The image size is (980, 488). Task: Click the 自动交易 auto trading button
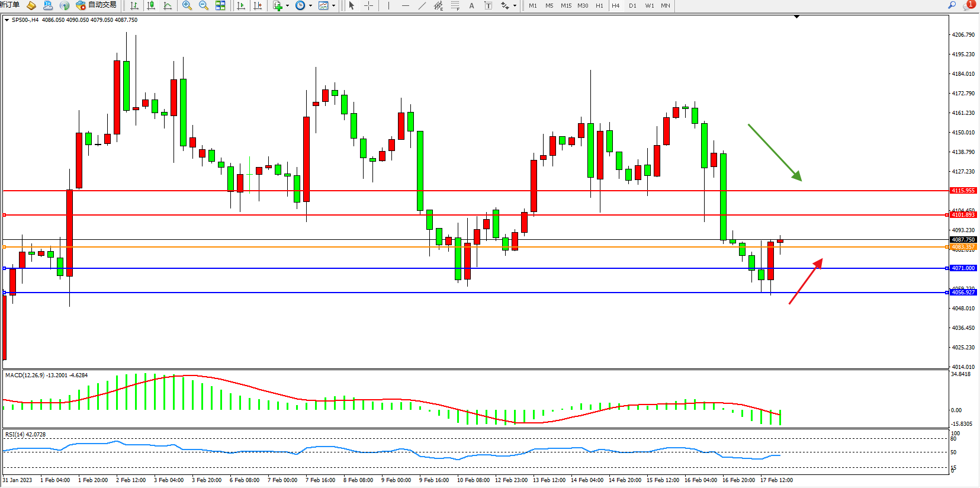click(97, 5)
